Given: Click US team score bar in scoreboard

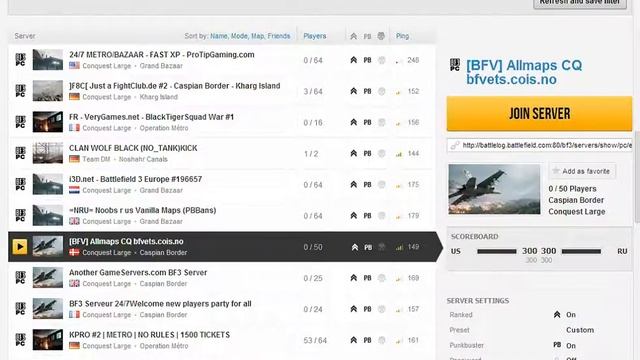Looking at the screenshot, I should coord(497,251).
